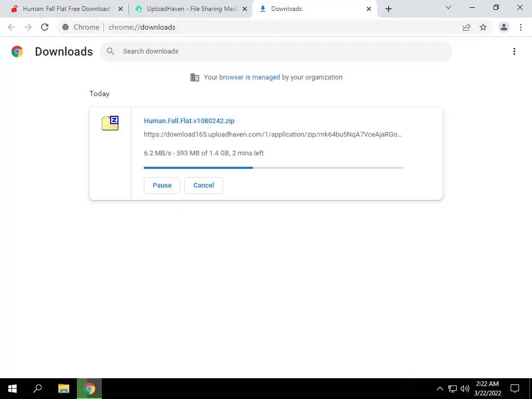
Task: Open the uploadhaven source URL link
Action: [x=273, y=135]
